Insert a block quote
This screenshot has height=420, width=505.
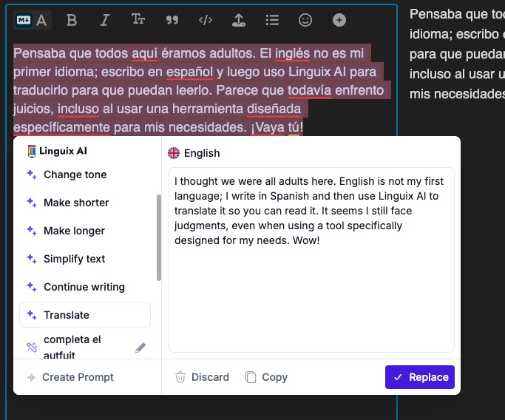tap(172, 21)
